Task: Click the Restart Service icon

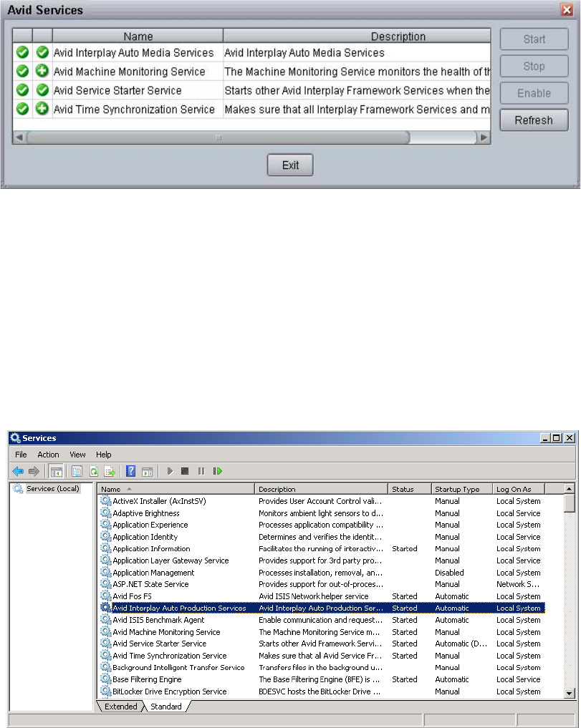Action: [x=218, y=471]
